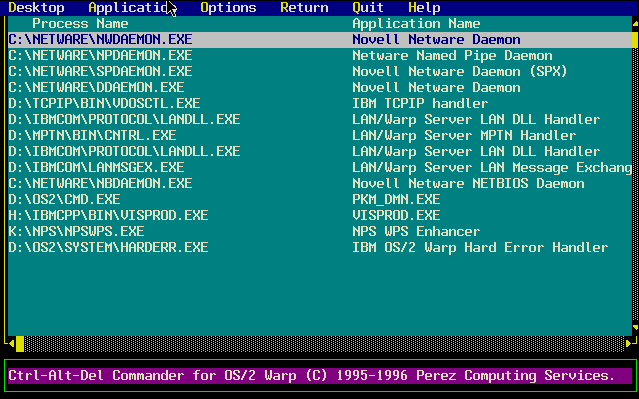Click the horizontal scrollbar right arrow
This screenshot has height=399, width=639.
click(x=628, y=344)
